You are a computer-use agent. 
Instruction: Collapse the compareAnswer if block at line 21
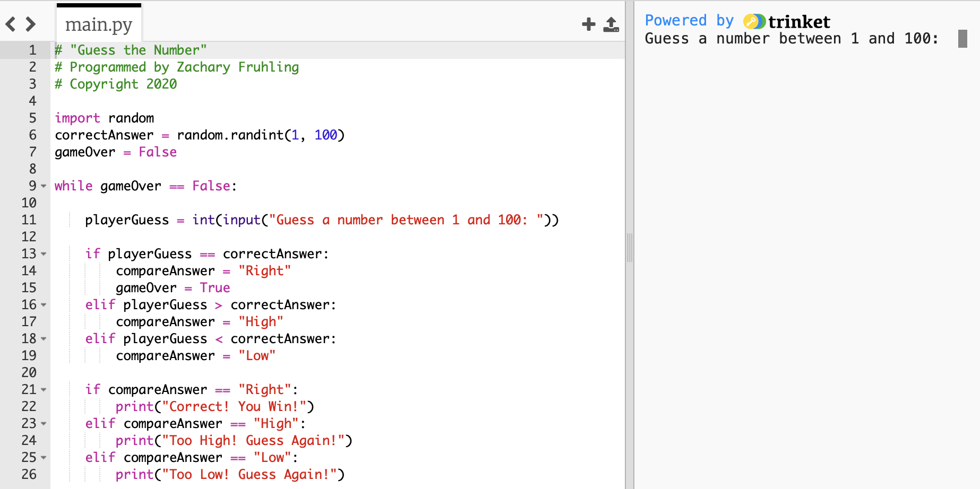coord(44,390)
